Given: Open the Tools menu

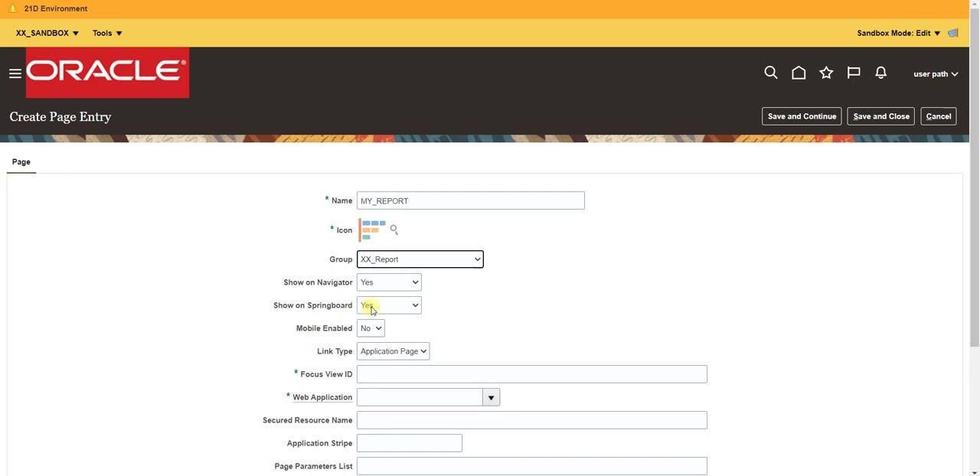Looking at the screenshot, I should [x=107, y=33].
